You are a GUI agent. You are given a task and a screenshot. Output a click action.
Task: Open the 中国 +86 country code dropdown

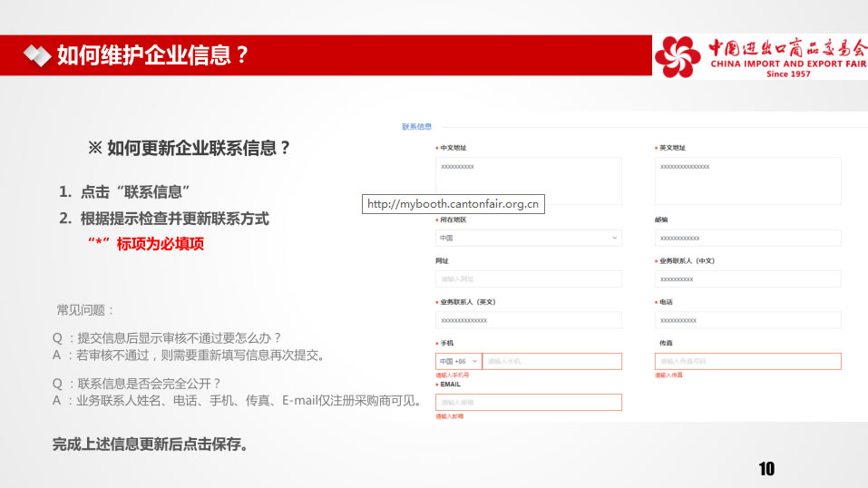click(458, 361)
